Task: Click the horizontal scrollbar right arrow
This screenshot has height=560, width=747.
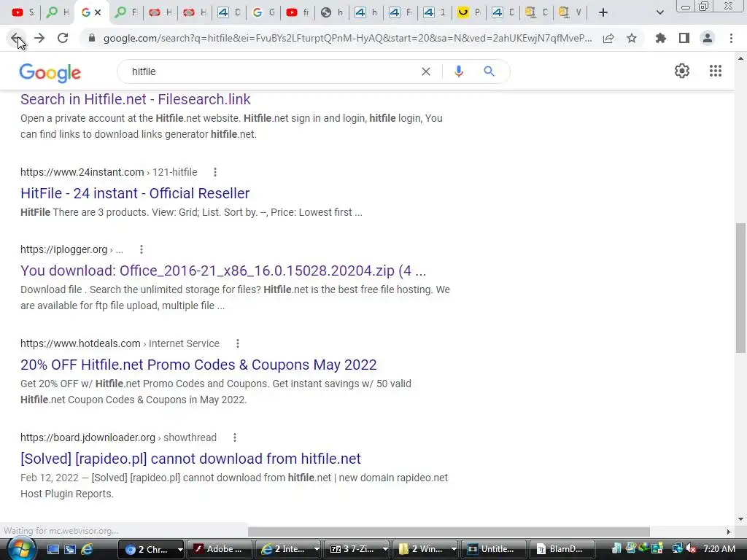Action: [x=728, y=532]
